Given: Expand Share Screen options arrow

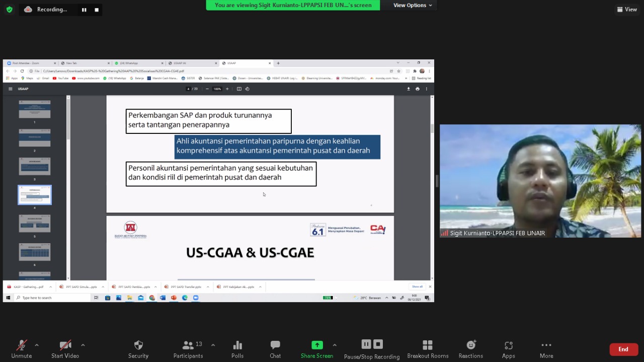Looking at the screenshot, I should [335, 345].
